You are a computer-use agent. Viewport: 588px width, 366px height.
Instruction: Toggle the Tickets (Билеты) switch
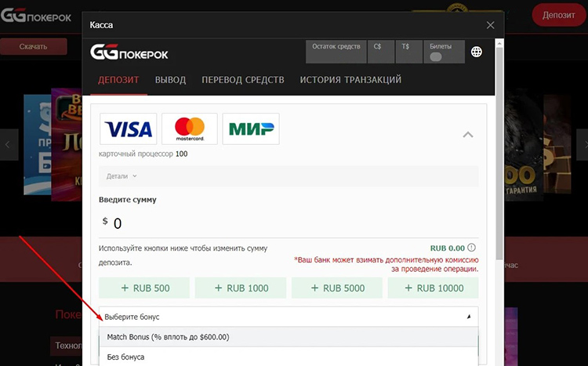pos(437,57)
